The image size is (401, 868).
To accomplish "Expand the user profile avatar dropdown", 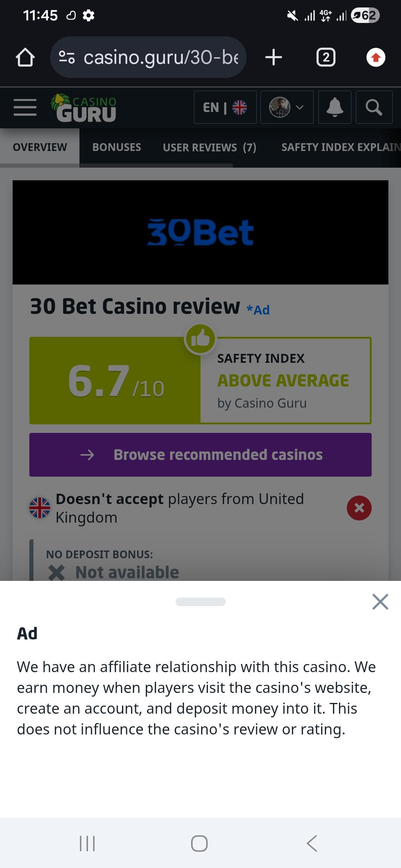I will click(287, 107).
